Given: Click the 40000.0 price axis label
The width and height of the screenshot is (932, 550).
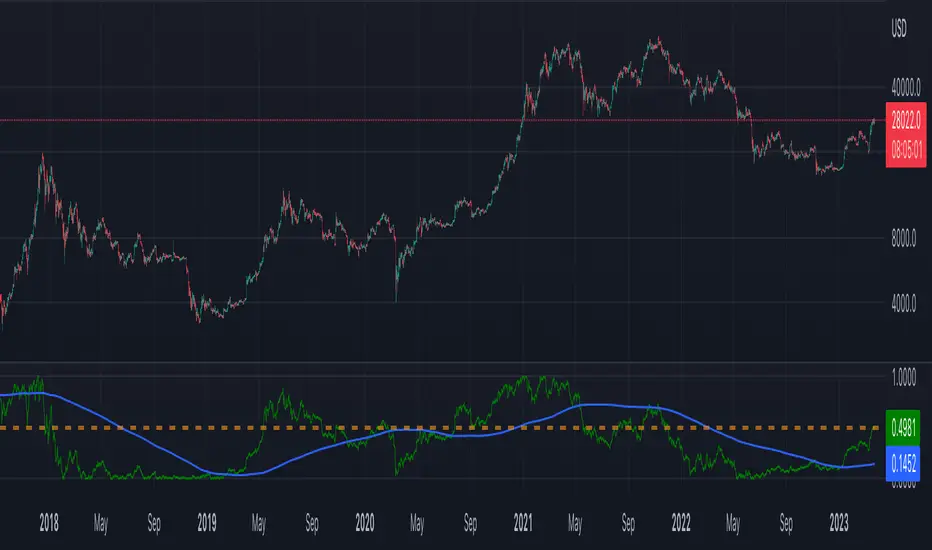Looking at the screenshot, I should coord(906,88).
